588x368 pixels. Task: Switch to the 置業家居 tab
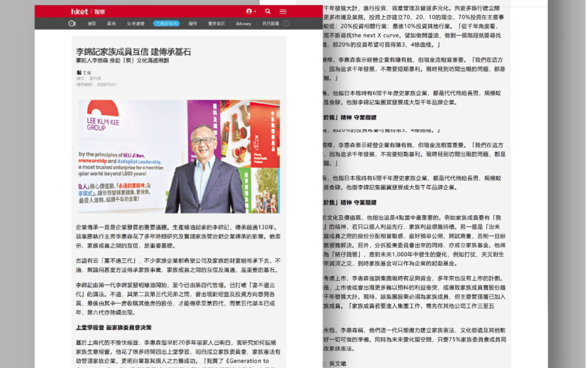click(x=216, y=23)
